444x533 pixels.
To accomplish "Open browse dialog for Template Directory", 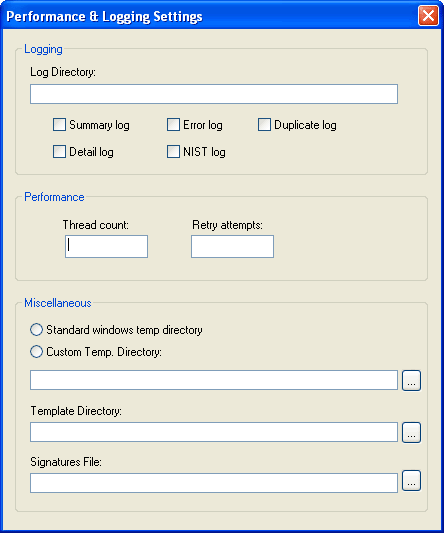I will point(411,432).
